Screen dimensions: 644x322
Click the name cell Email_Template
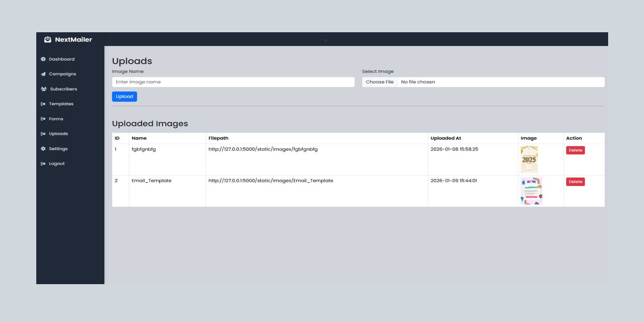tap(151, 181)
